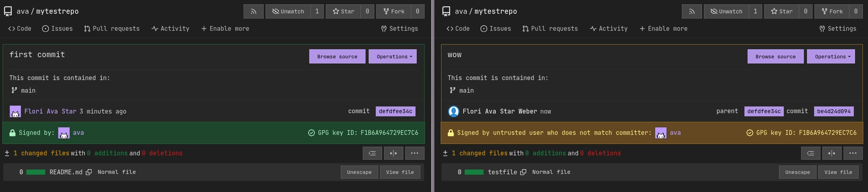
Task: Switch to Issues tab in left panel
Action: click(58, 28)
